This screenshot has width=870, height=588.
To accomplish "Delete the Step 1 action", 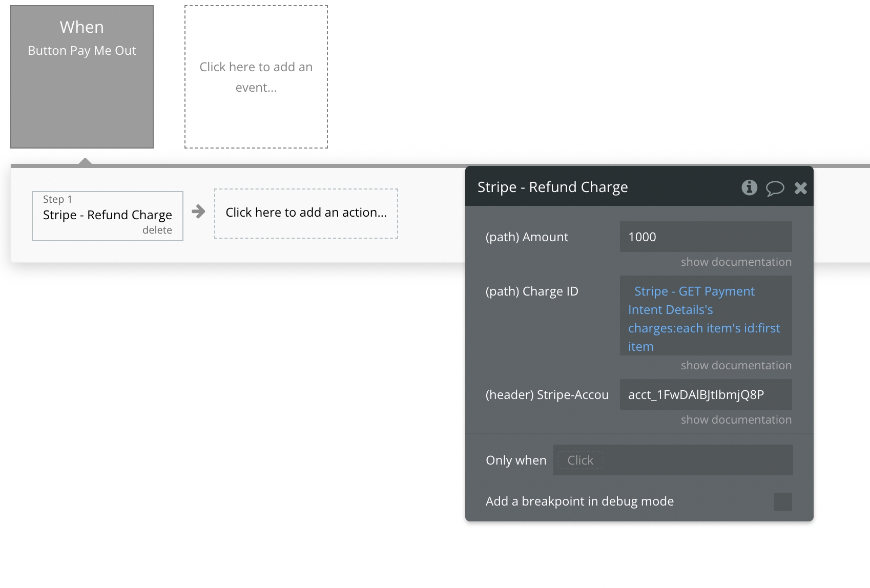I will click(157, 230).
